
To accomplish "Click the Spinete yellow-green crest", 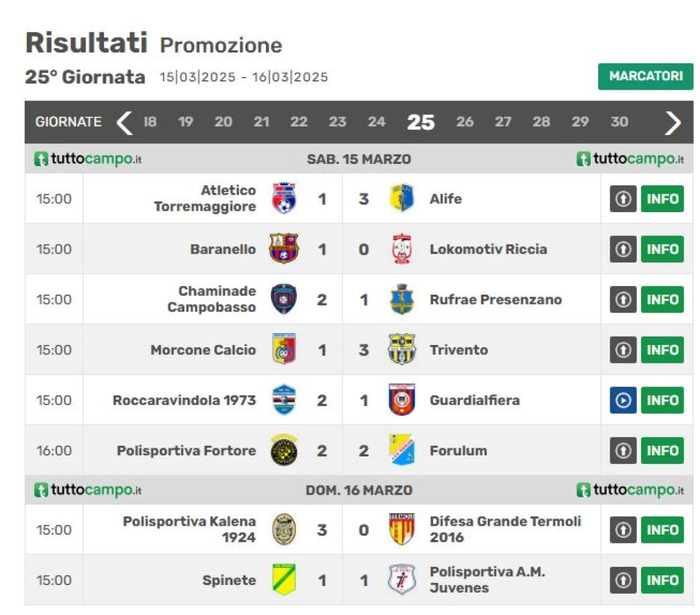I will (284, 579).
